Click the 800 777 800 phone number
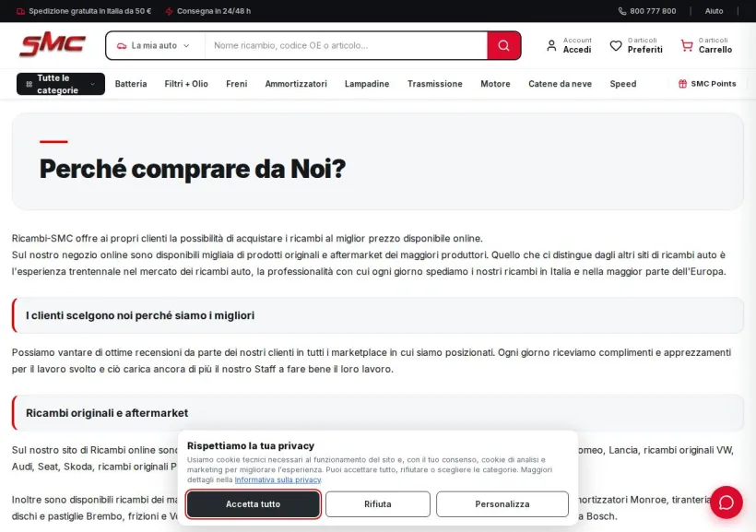The image size is (756, 532). [653, 11]
